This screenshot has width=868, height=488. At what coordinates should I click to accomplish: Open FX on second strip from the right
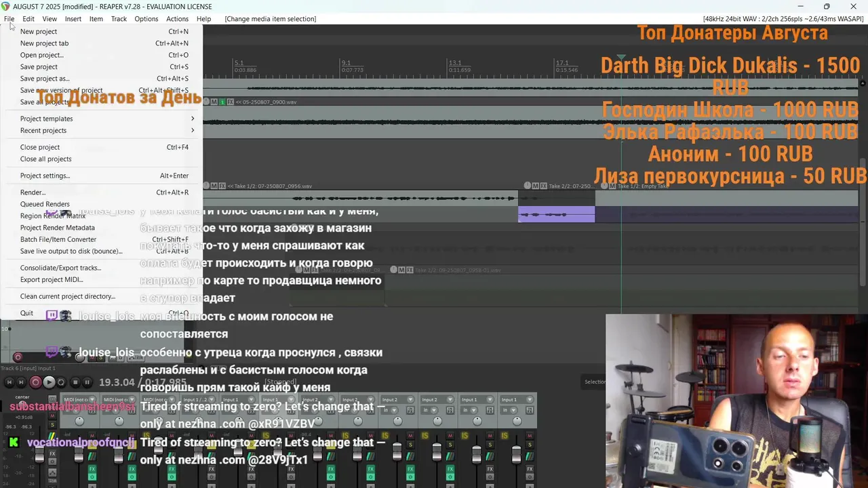tap(490, 469)
